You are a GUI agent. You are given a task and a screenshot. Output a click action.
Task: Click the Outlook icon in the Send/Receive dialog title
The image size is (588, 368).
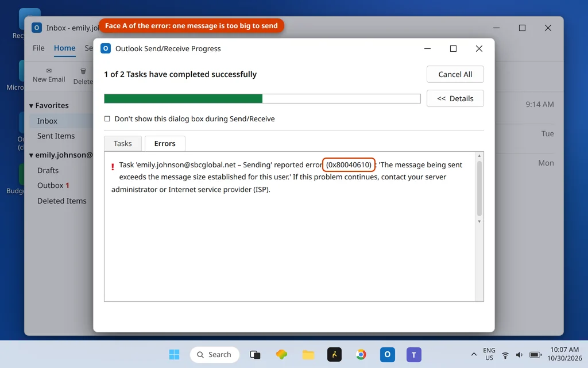106,48
